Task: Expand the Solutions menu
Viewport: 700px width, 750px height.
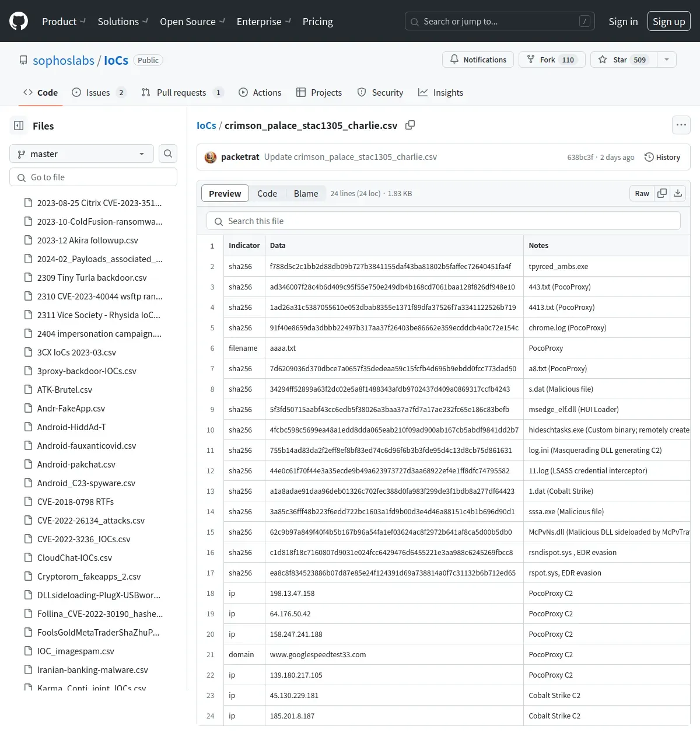Action: pos(123,22)
